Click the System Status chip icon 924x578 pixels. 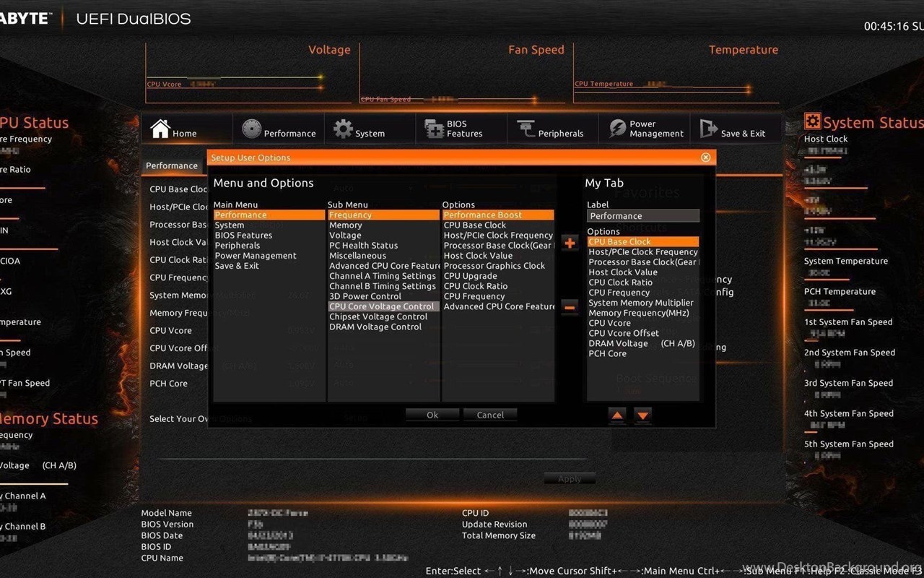(x=812, y=121)
